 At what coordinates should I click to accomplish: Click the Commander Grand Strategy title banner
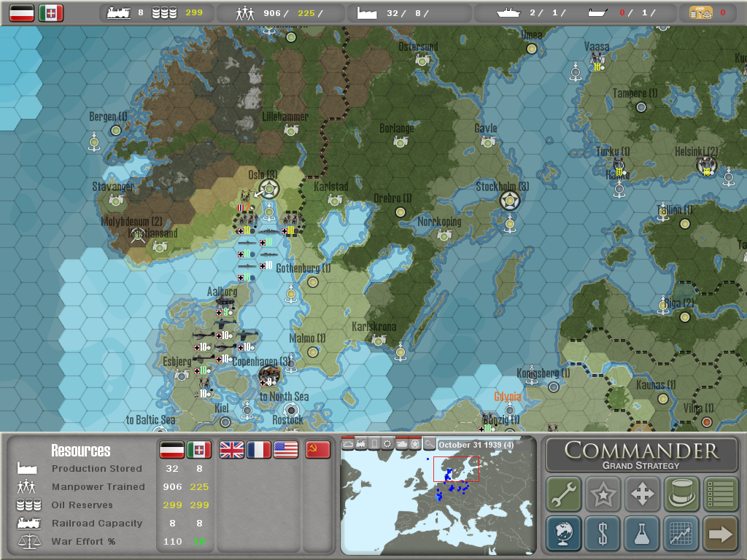click(x=641, y=455)
